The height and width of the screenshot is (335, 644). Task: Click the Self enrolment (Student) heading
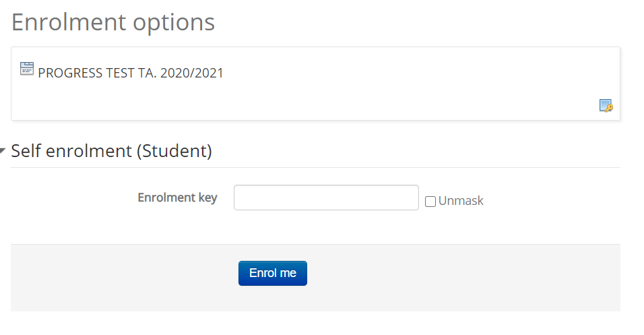pos(111,151)
